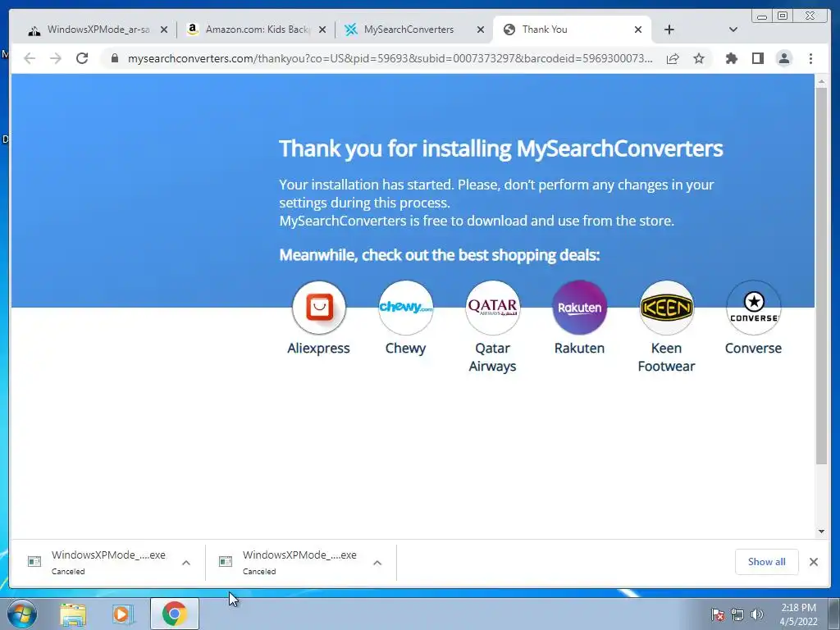Click the page scrollbar up arrow
Image resolution: width=840 pixels, height=630 pixels.
point(821,81)
